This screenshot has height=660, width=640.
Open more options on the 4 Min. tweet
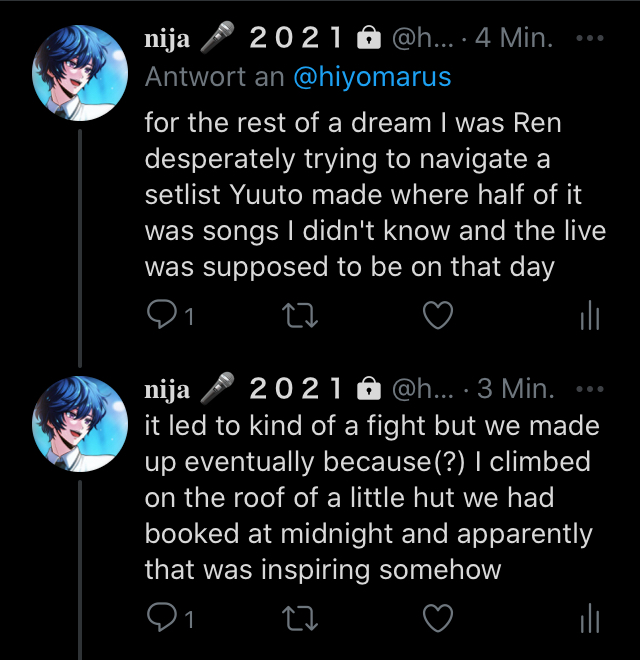pos(591,39)
